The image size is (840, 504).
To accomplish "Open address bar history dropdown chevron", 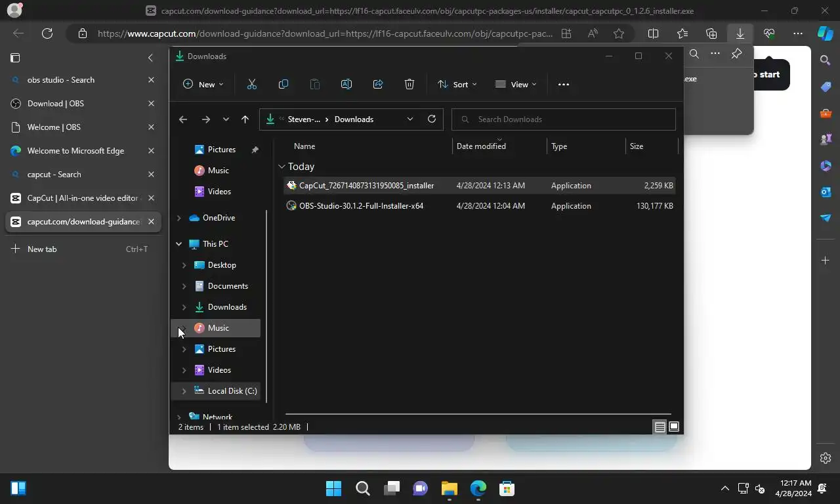I will tap(410, 119).
